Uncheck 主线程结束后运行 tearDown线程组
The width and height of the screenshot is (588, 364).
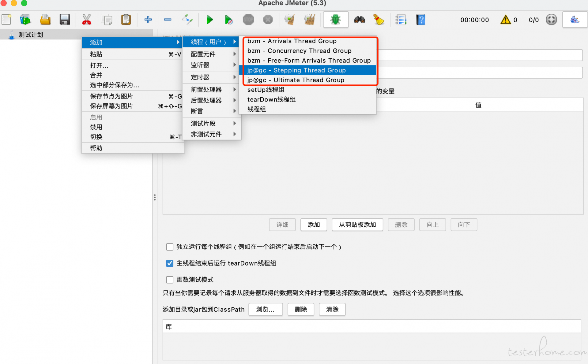pos(170,263)
